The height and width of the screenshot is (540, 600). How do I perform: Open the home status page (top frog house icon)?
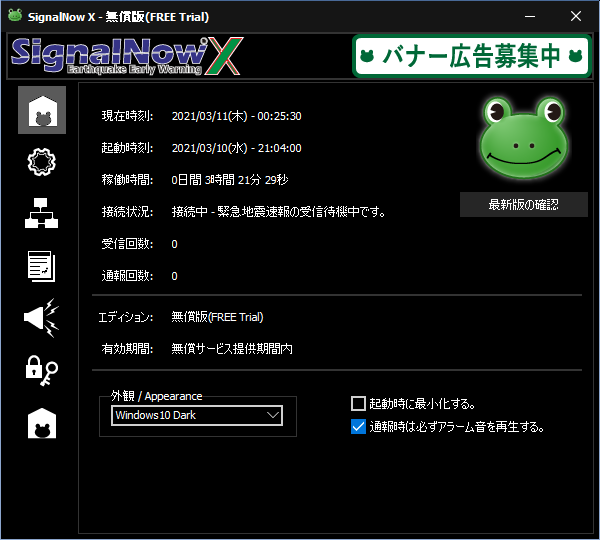tap(42, 110)
